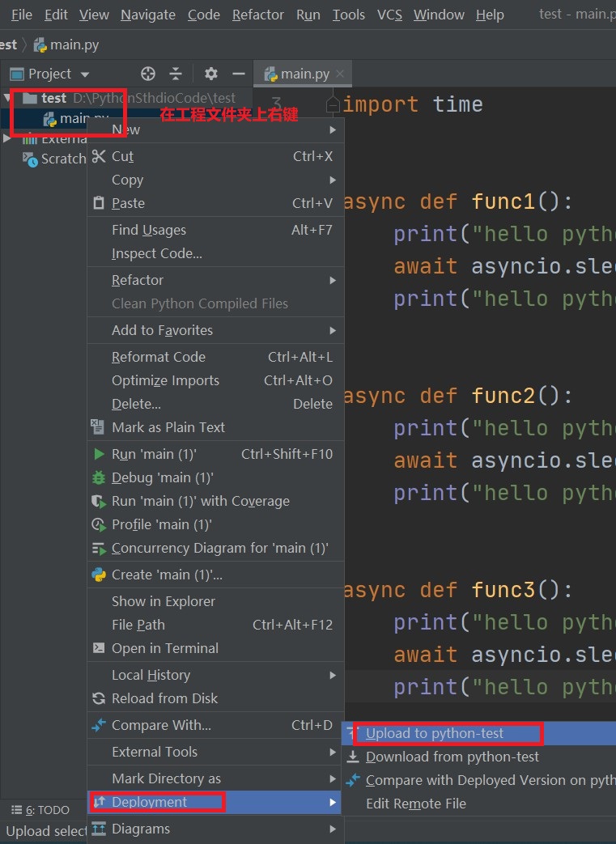Expand Mark Directory as submenu
This screenshot has height=844, width=616.
[215, 778]
